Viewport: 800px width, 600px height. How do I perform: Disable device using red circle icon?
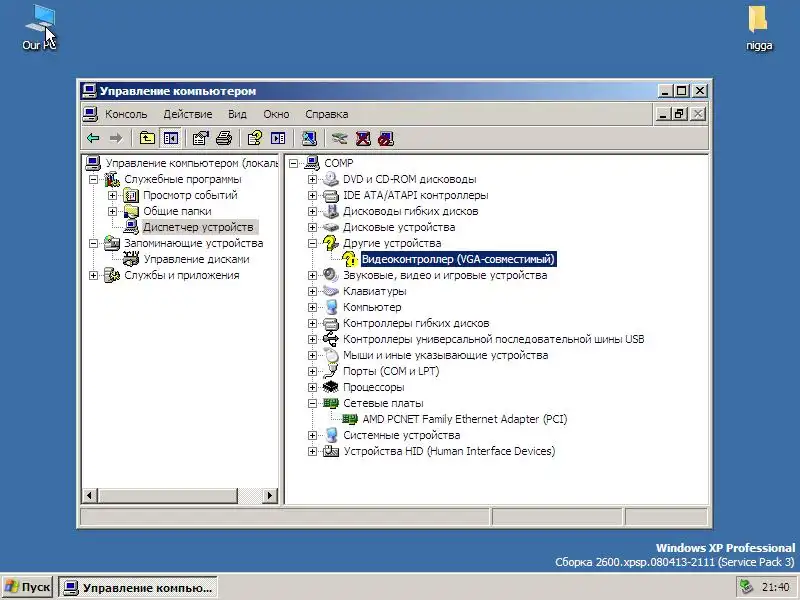(386, 138)
